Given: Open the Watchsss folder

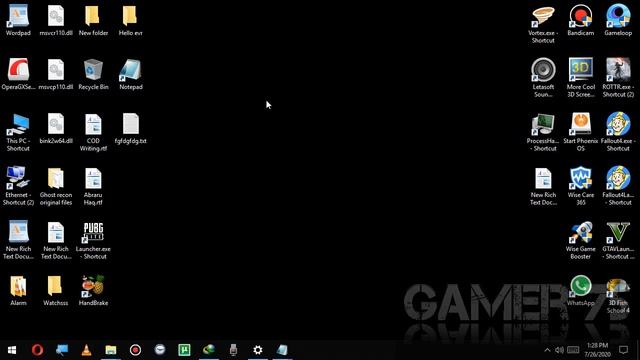Looking at the screenshot, I should [x=56, y=291].
